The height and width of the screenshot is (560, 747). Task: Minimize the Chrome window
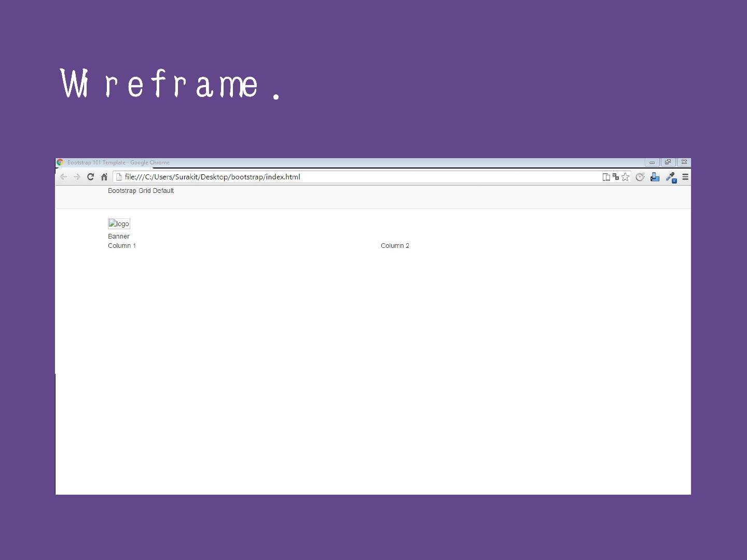(x=652, y=162)
